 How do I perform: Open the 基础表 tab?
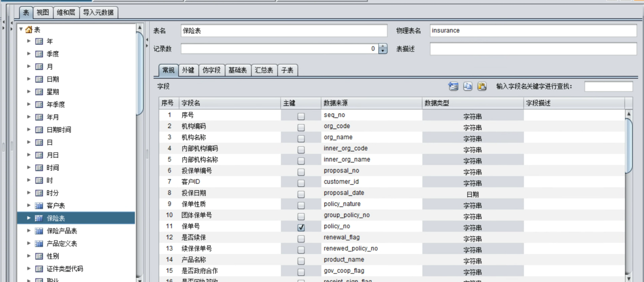click(x=238, y=71)
